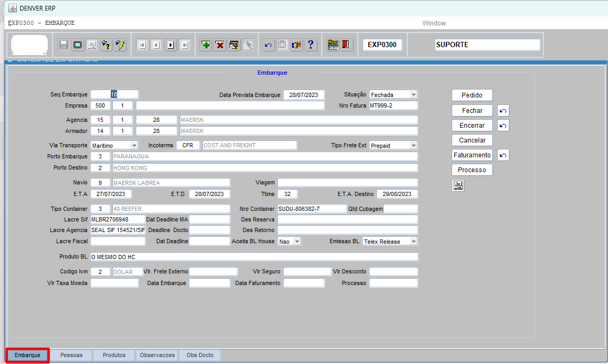Click the Processo button
608x364 pixels.
click(x=472, y=170)
